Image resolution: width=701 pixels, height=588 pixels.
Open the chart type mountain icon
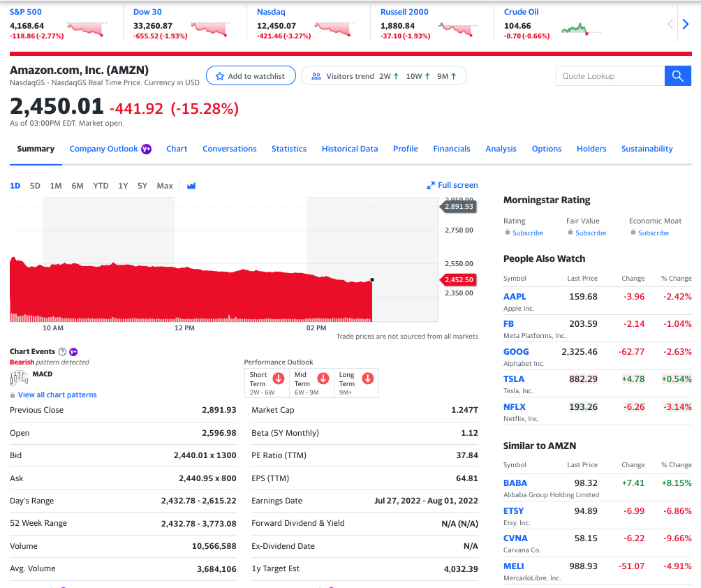point(191,186)
